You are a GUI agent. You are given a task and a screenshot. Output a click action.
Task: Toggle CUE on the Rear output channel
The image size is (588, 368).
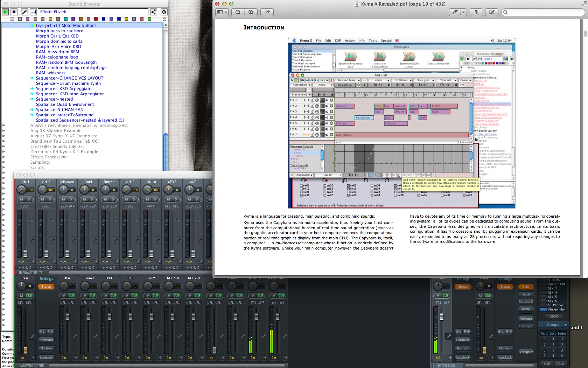coord(29,296)
